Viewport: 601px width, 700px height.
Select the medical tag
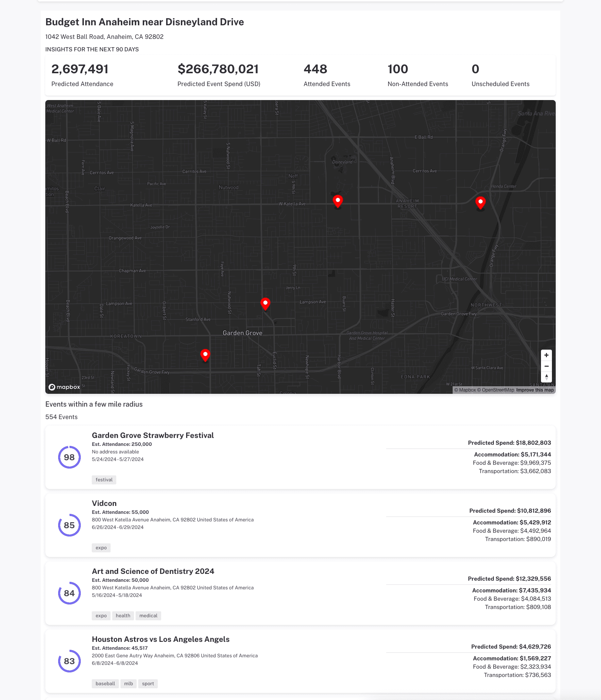pyautogui.click(x=148, y=616)
